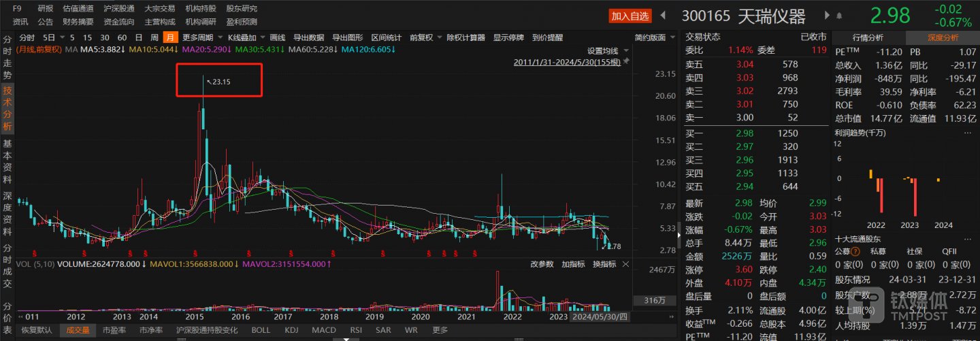Click the 2011/1/31-2024/5/30 date range link
This screenshot has width=980, height=341.
tap(566, 62)
